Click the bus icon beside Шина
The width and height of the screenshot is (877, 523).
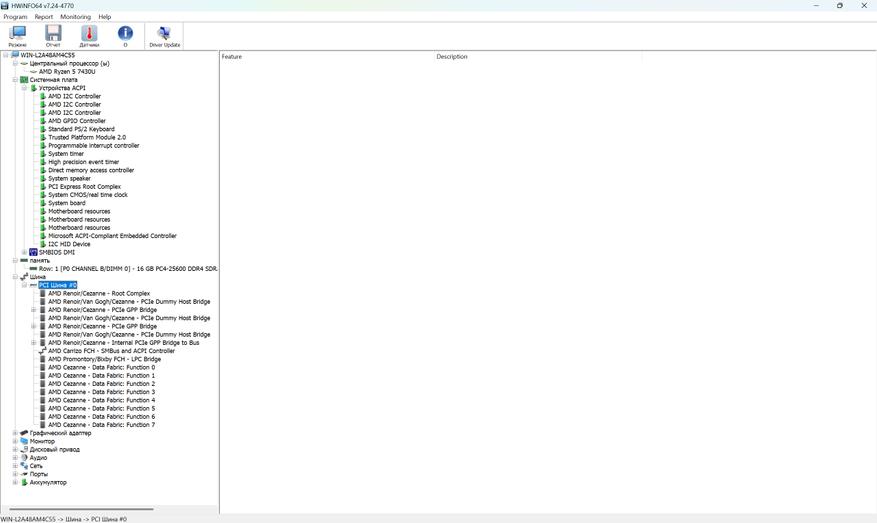(24, 277)
